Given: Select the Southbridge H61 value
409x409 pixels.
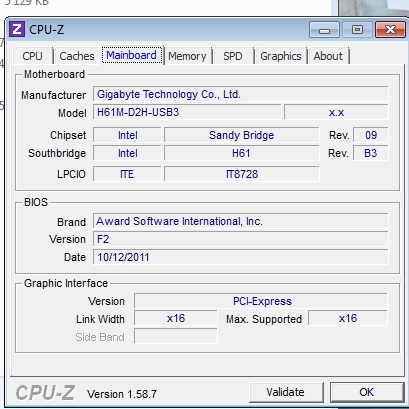Looking at the screenshot, I should (x=241, y=153).
